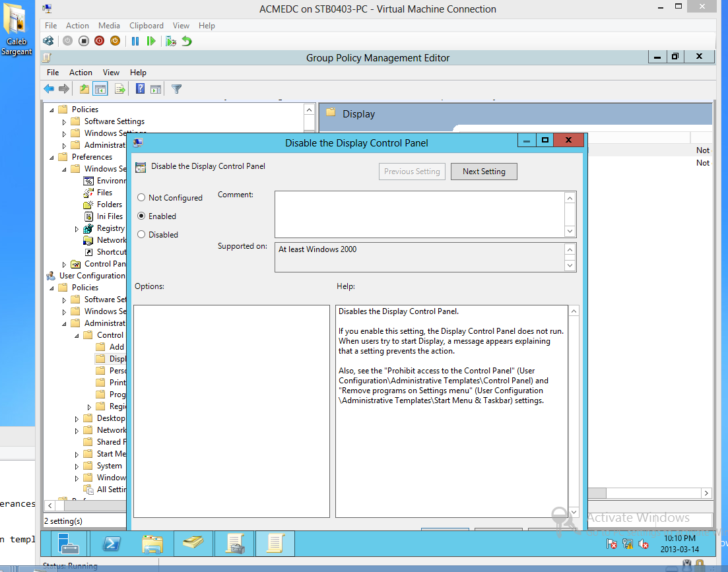Expand the Software Settings node

[64, 122]
